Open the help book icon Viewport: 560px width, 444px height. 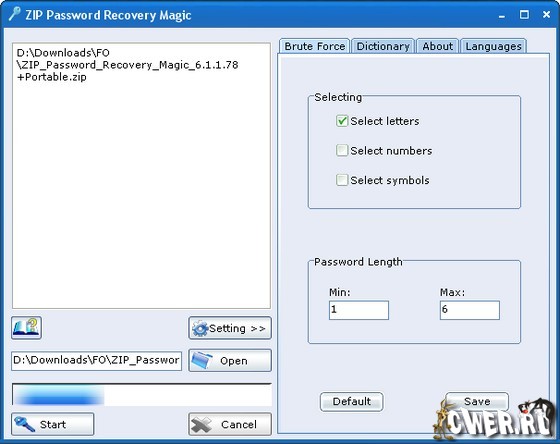(x=26, y=328)
